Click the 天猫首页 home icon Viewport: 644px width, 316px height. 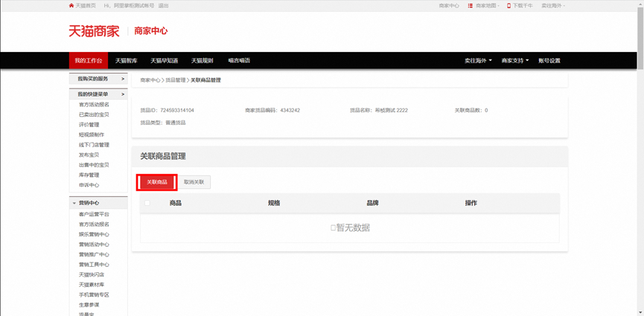71,5
